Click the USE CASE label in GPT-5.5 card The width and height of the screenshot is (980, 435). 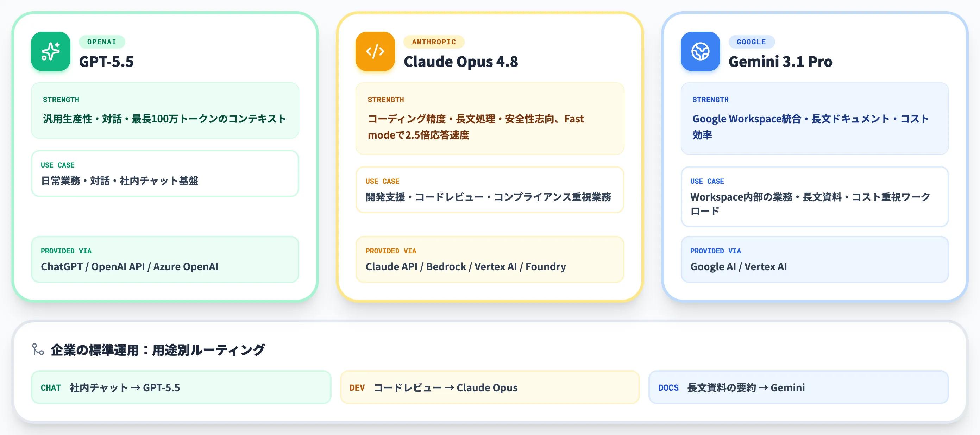pyautogui.click(x=57, y=165)
